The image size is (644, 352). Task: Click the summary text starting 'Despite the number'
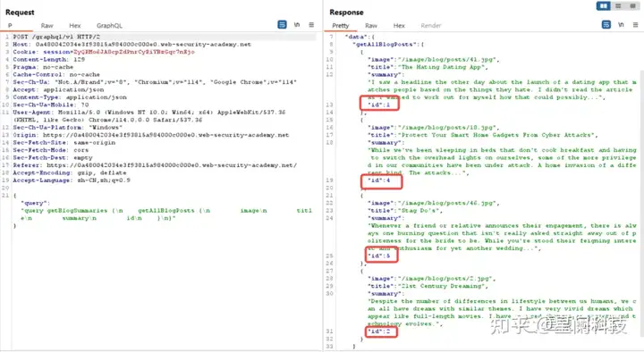click(x=502, y=312)
